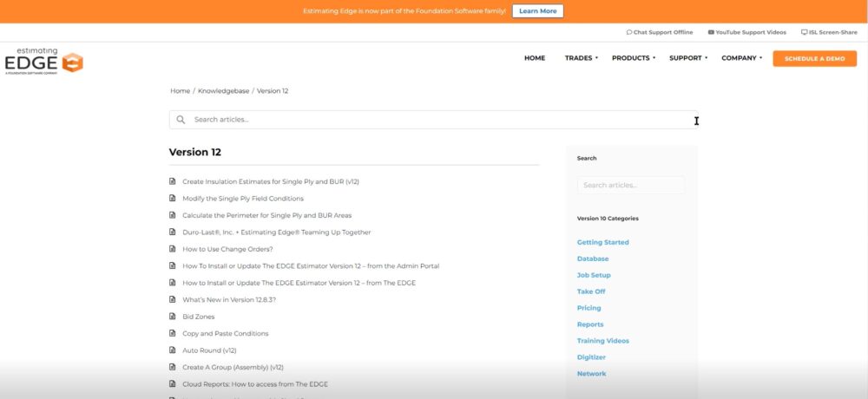The image size is (868, 399).
Task: Open Modify the Single Ply Field Conditions
Action: [x=243, y=198]
